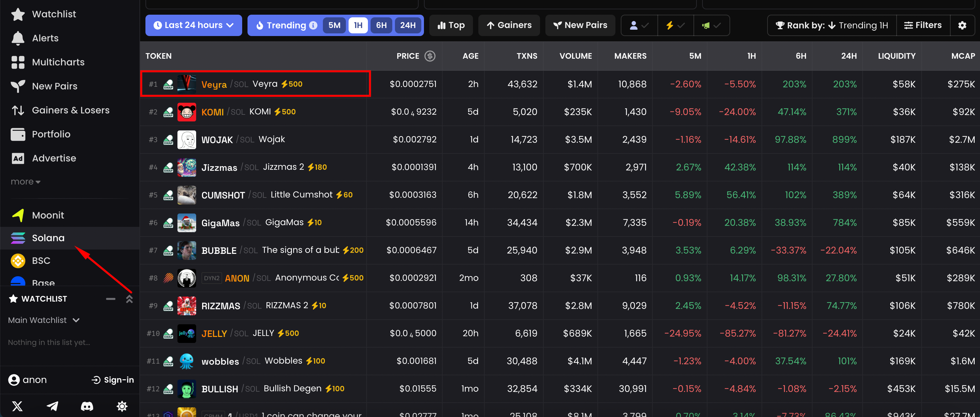Open the Filters button

(x=923, y=25)
